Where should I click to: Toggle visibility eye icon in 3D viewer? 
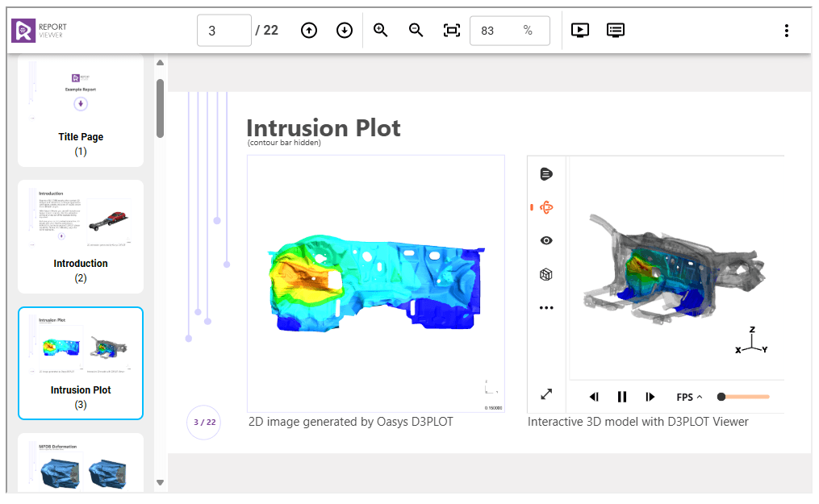(546, 240)
